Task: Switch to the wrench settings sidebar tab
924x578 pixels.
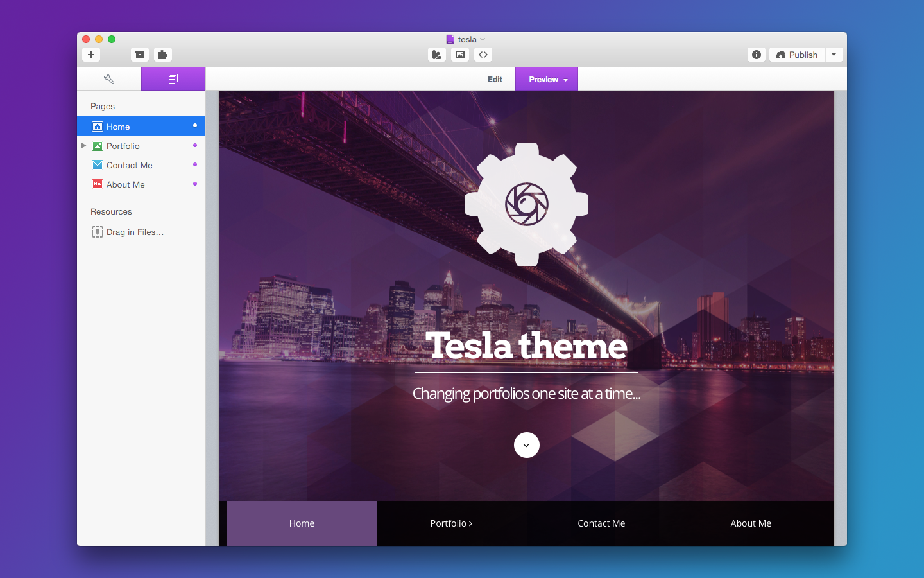Action: 109,79
